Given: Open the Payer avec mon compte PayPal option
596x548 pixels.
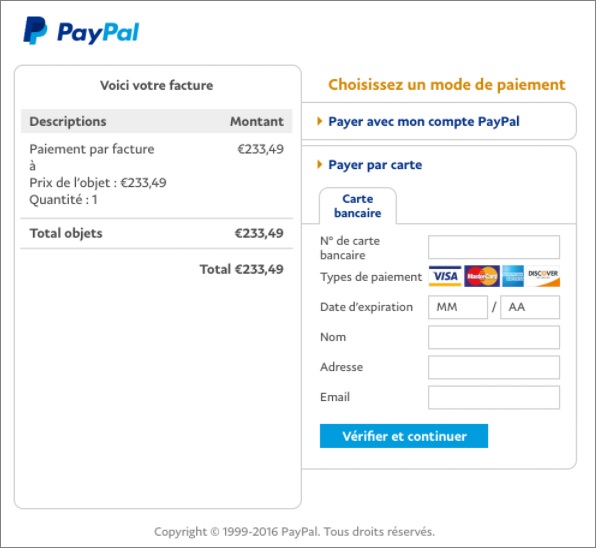Looking at the screenshot, I should pyautogui.click(x=424, y=122).
